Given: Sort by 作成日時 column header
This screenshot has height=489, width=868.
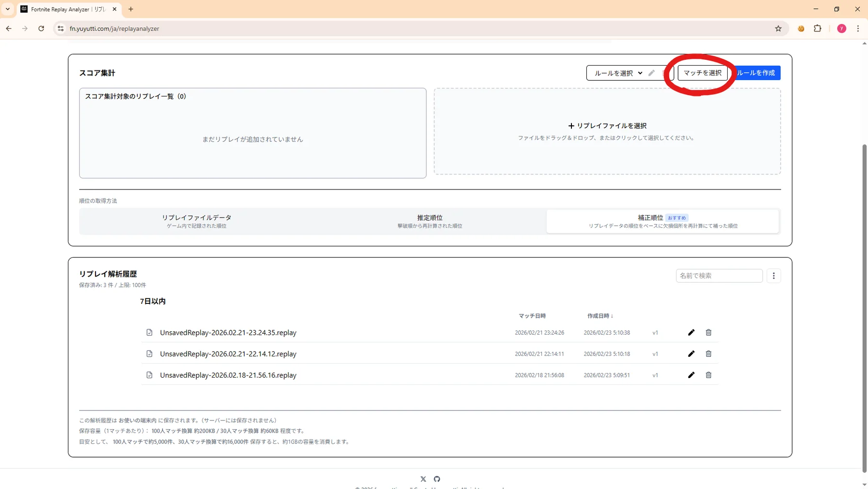Looking at the screenshot, I should [600, 316].
